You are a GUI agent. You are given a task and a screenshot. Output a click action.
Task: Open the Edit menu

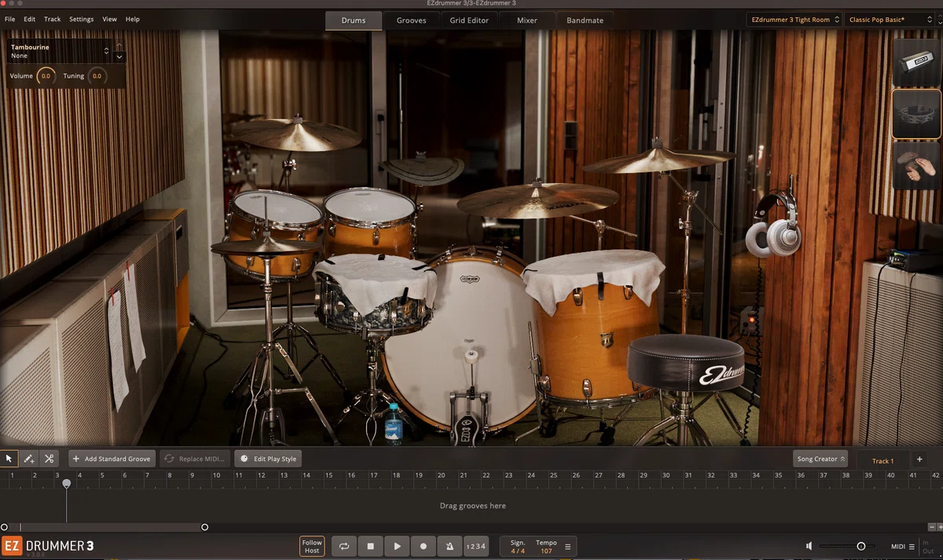click(x=29, y=19)
